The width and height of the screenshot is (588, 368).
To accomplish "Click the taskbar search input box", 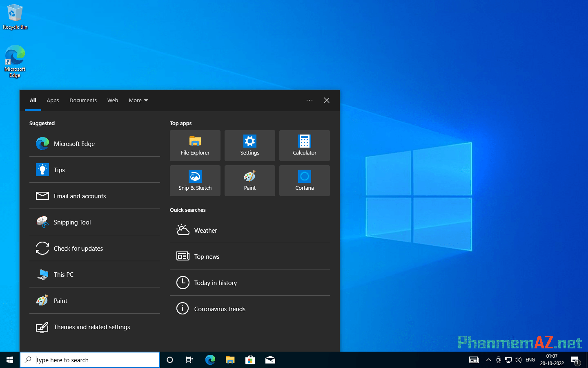I will coord(90,360).
